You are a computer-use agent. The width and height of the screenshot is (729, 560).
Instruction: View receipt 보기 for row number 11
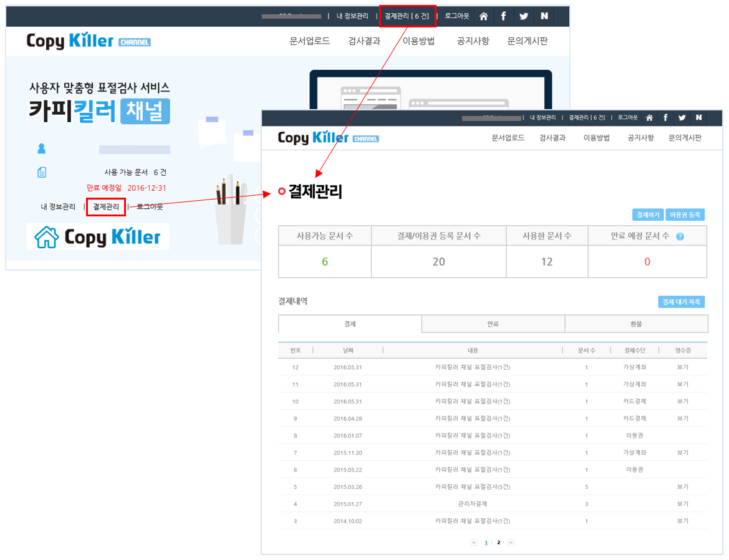pyautogui.click(x=682, y=384)
